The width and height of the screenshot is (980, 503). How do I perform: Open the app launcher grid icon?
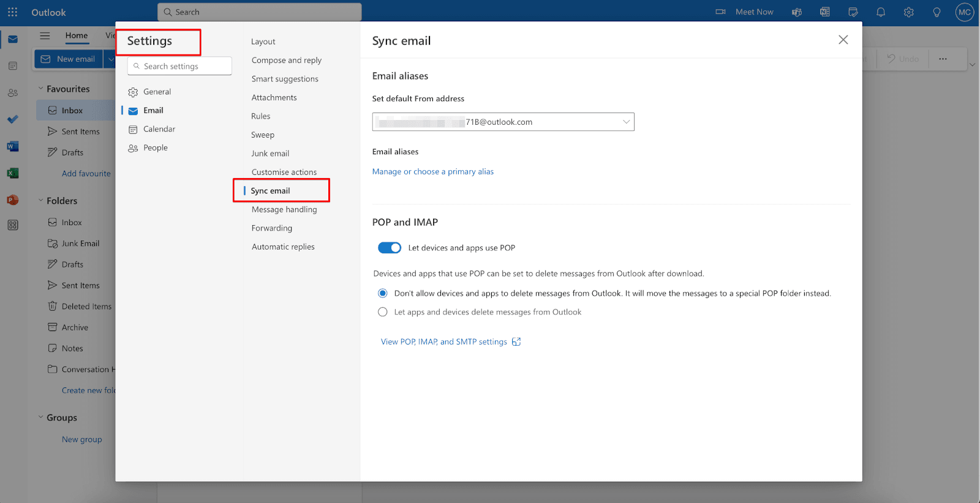[12, 12]
